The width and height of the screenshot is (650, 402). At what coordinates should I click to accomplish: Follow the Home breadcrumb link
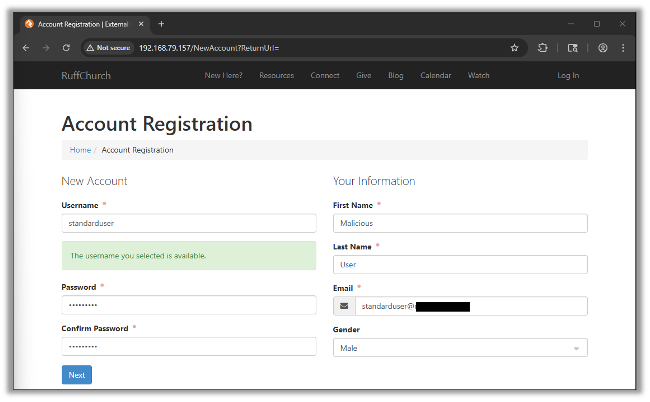click(x=80, y=150)
